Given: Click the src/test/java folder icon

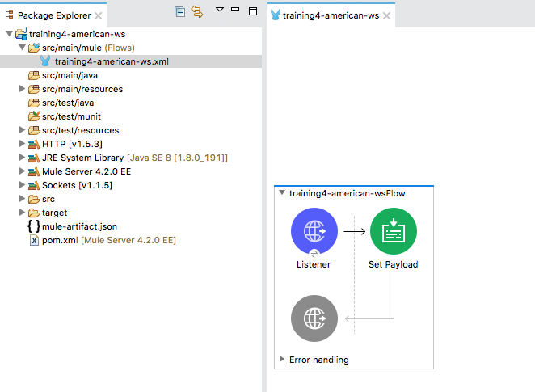Looking at the screenshot, I should (x=34, y=103).
